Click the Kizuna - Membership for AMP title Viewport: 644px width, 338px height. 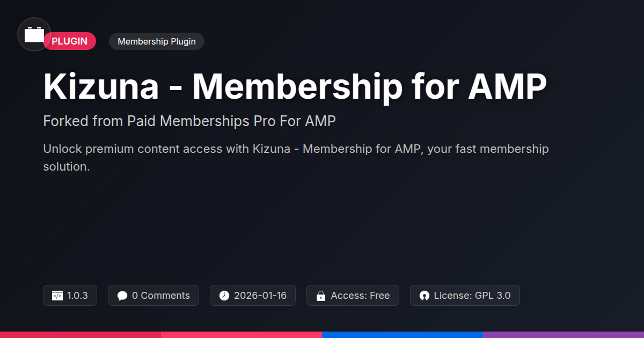click(x=295, y=86)
